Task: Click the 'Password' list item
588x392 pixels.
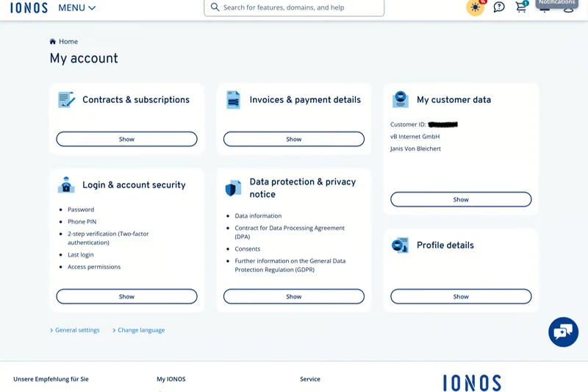Action: click(81, 210)
